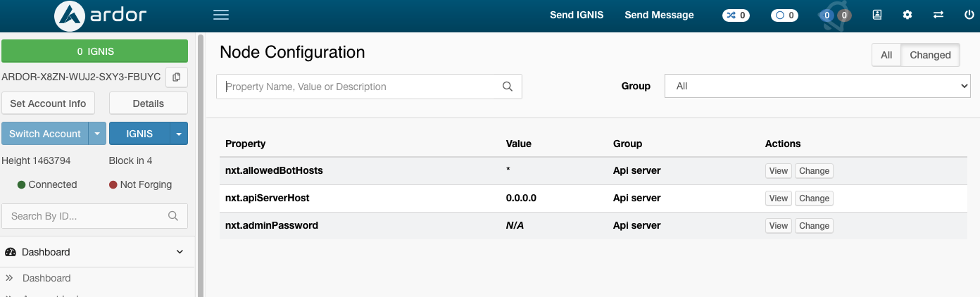Change the nxt.apiServerHost property

tap(814, 198)
